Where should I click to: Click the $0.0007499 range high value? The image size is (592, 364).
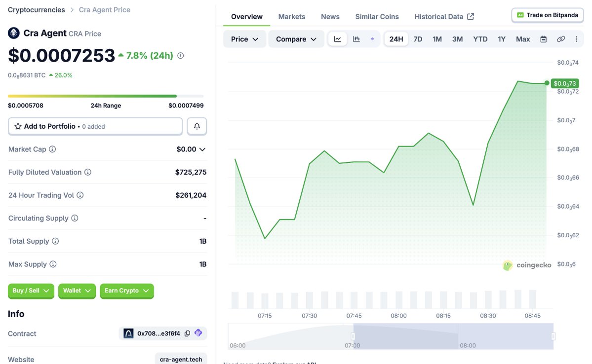tap(186, 105)
